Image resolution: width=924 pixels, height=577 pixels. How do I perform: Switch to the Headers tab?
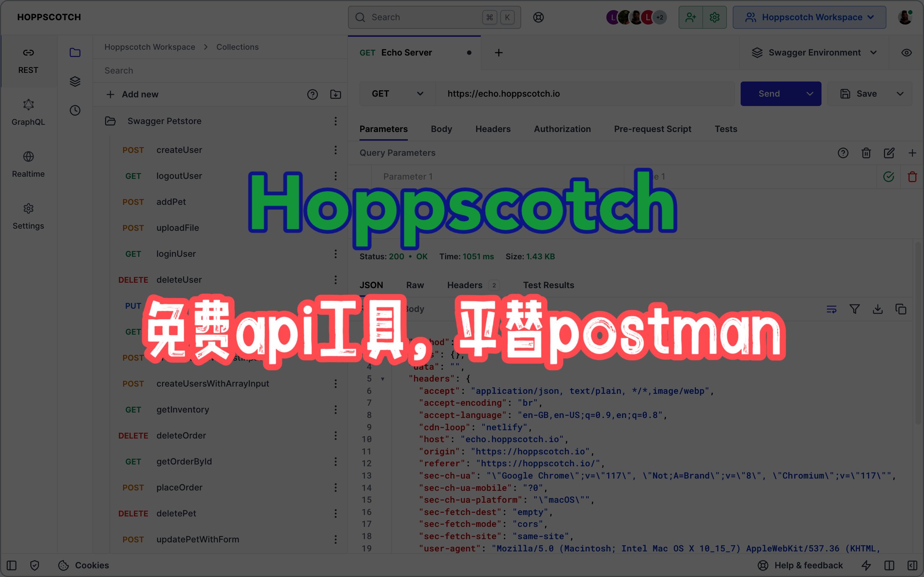(x=493, y=128)
